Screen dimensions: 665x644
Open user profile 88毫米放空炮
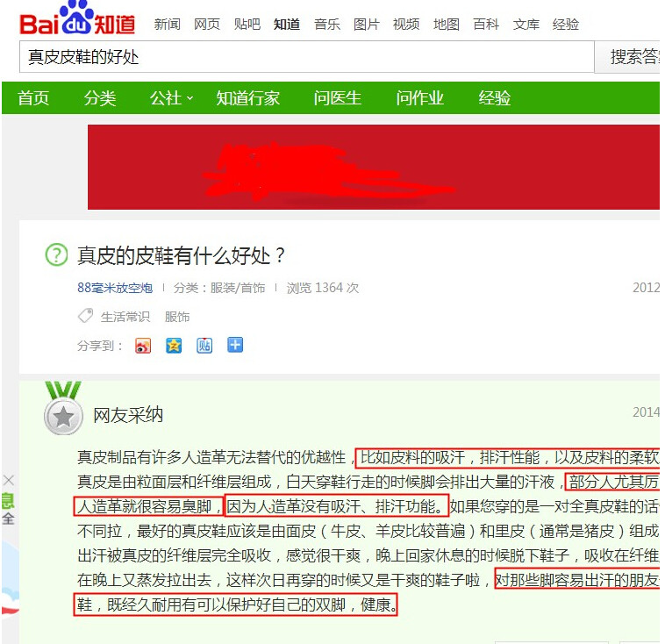click(115, 288)
